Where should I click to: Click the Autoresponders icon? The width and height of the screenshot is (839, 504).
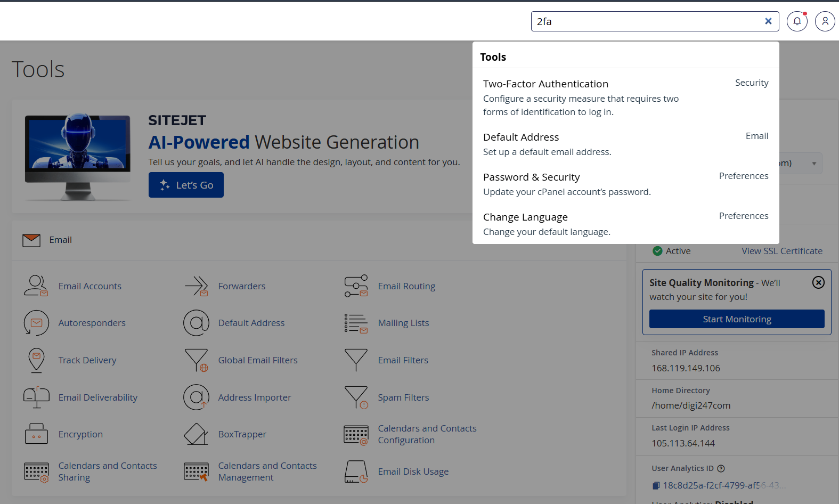click(x=36, y=323)
